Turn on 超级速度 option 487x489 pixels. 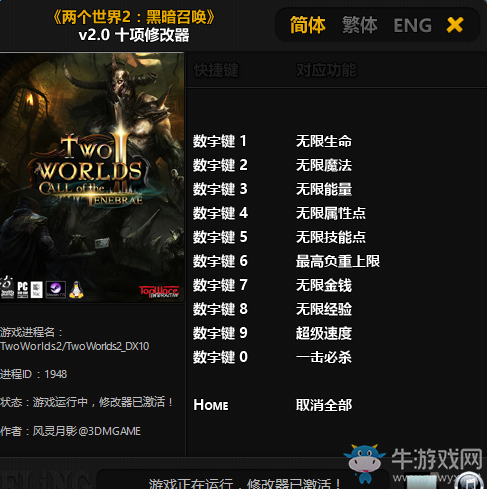click(x=324, y=333)
